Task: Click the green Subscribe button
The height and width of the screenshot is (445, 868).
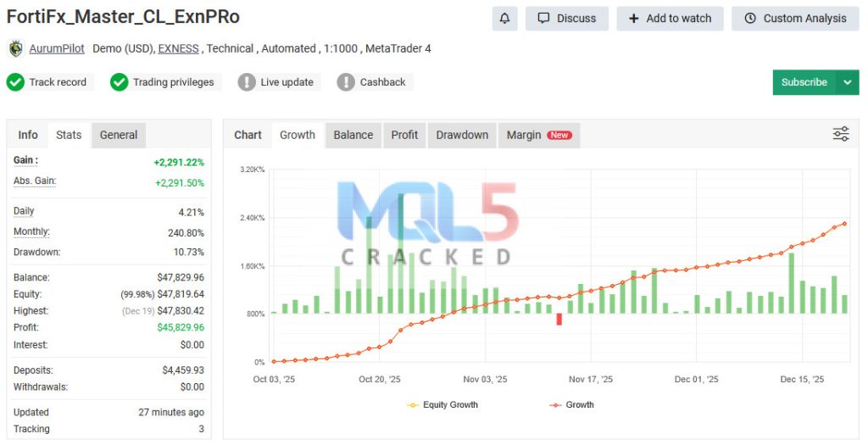Action: [x=804, y=82]
